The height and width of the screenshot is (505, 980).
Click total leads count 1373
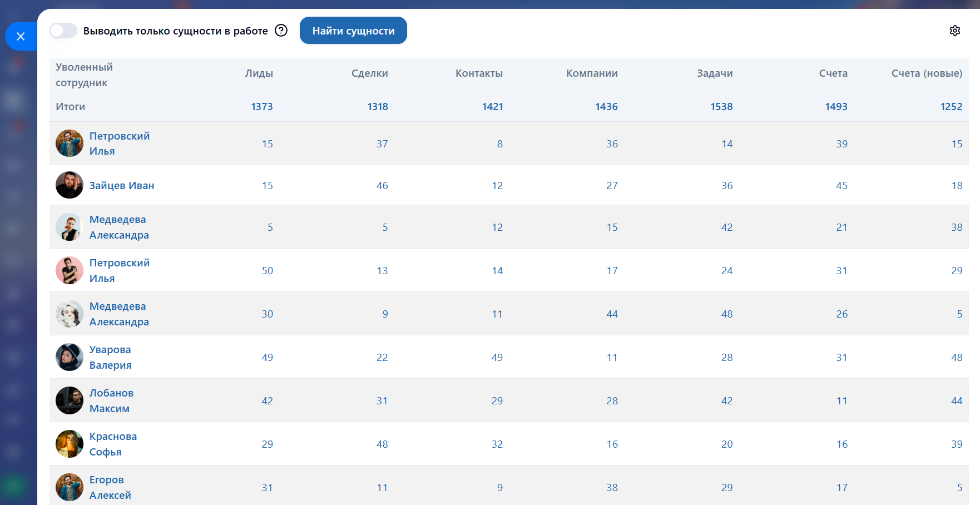(261, 107)
